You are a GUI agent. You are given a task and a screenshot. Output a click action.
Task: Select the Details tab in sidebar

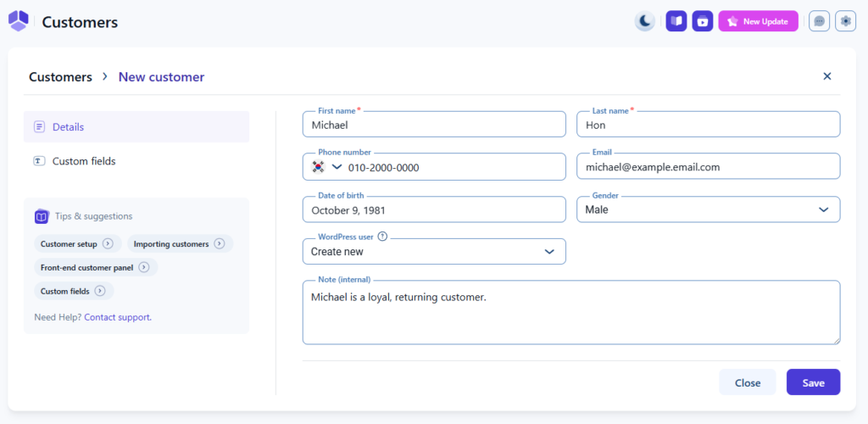pos(68,127)
